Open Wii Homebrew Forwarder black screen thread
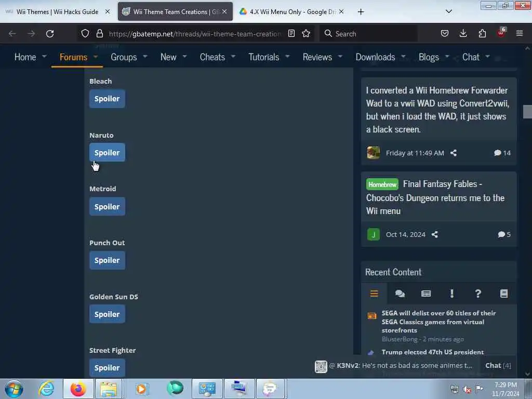Viewport: 532px width, 399px height. pos(437,110)
